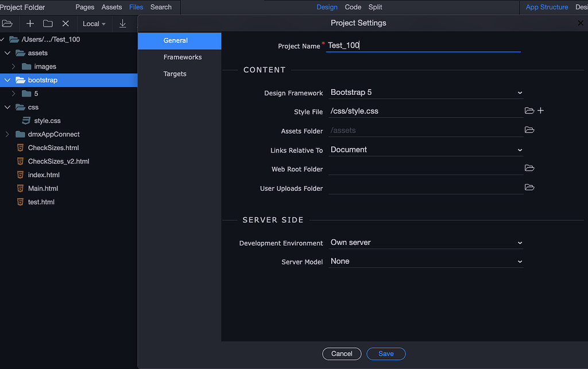Open a file with the open-folder toolbar icon
Image resolution: width=588 pixels, height=369 pixels.
tap(7, 24)
